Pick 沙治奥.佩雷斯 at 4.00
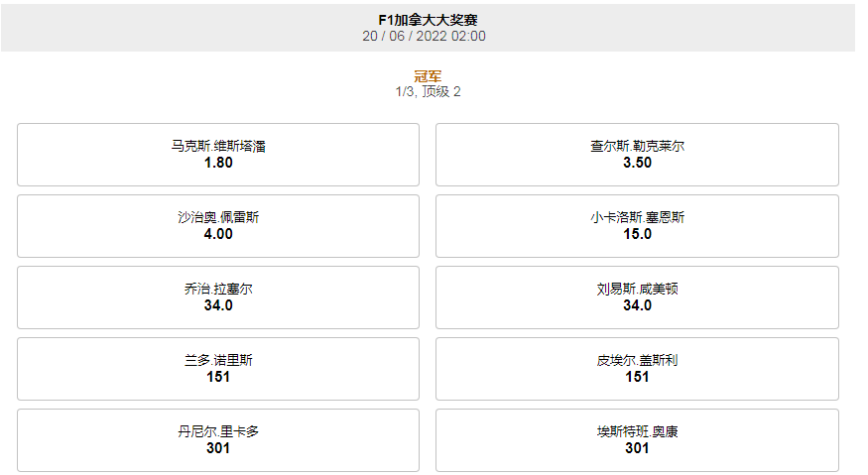This screenshot has width=868, height=475. point(218,226)
